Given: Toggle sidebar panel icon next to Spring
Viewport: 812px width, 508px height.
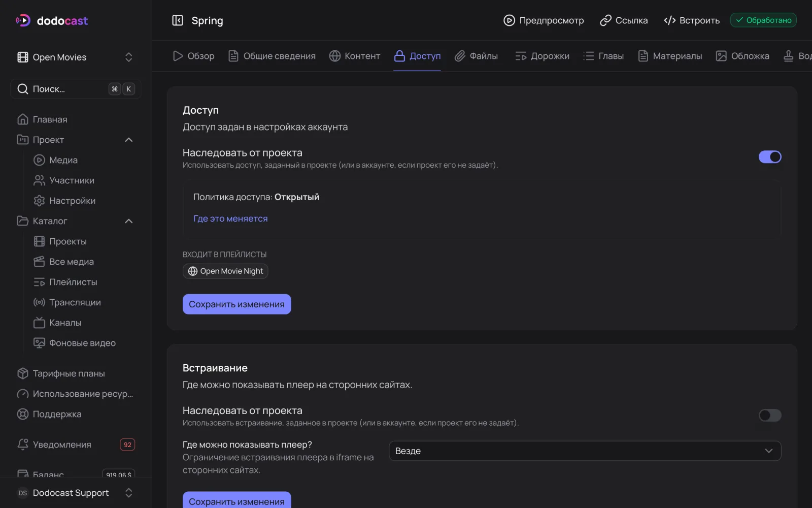Looking at the screenshot, I should click(178, 20).
